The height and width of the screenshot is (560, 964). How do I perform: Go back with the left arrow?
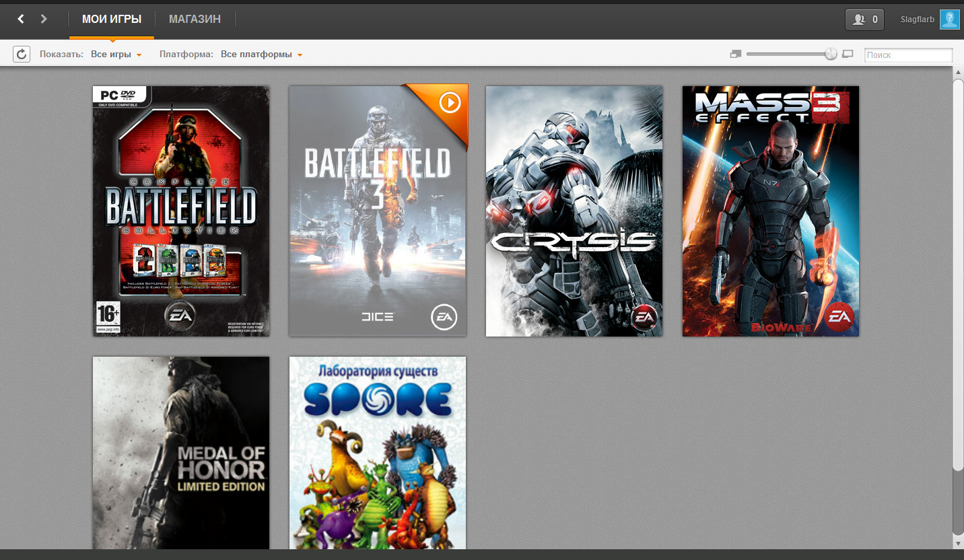pos(21,19)
